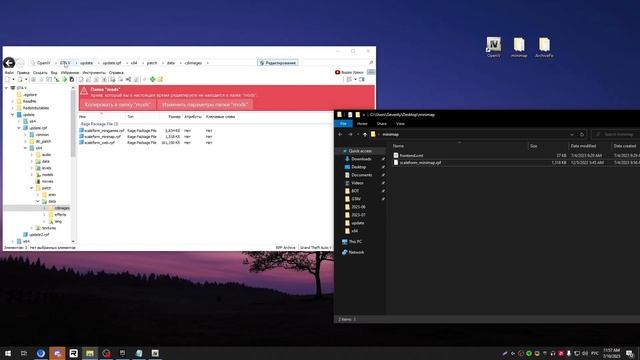Click the green play arrow toolbar icon

(64, 79)
